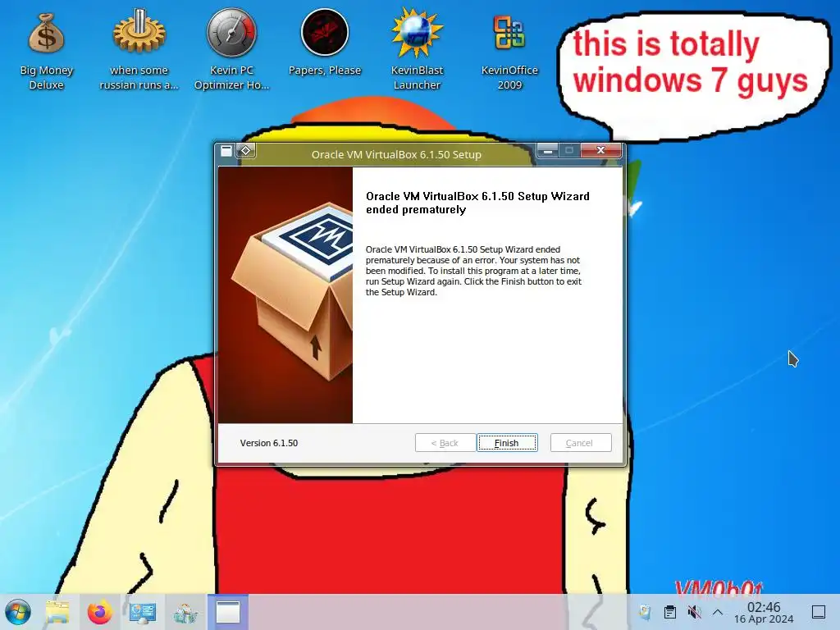
Task: Click Finish in VirtualBox setup
Action: (507, 443)
